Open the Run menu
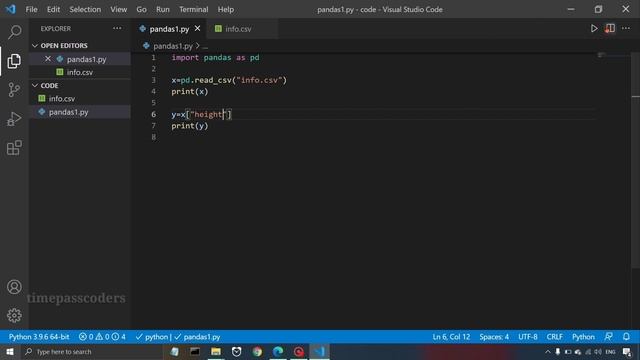Viewport: 640px width, 360px height. click(x=162, y=9)
